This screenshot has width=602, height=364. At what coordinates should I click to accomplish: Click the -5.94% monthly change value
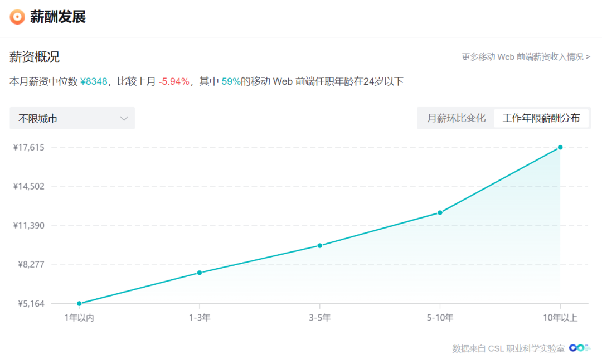pos(174,82)
